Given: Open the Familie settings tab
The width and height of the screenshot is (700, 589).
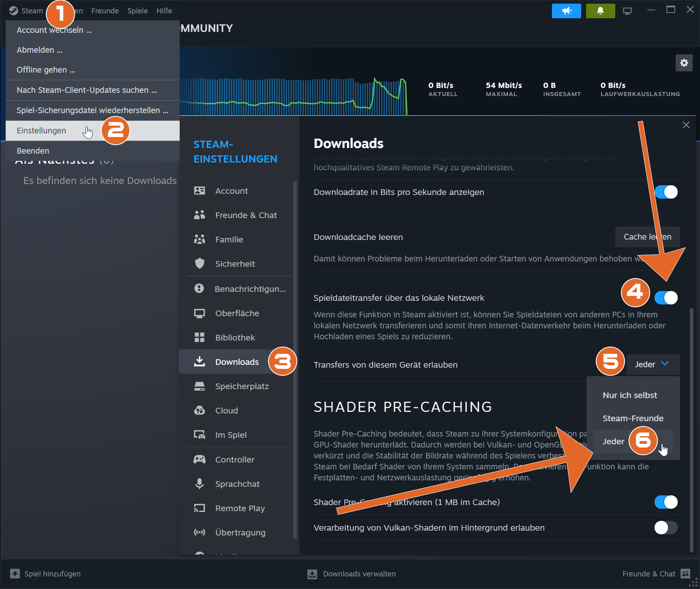Looking at the screenshot, I should click(x=235, y=240).
